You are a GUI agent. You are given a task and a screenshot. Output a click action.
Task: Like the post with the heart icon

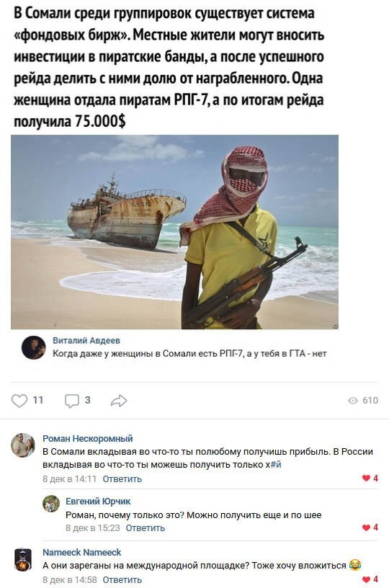coord(19,401)
